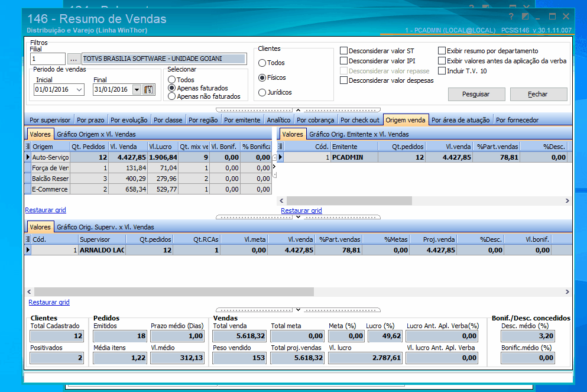Show Gráfico Orig. Emitente x Vl. Vendas tab
Viewport: 587px width, 392px height.
(x=359, y=134)
